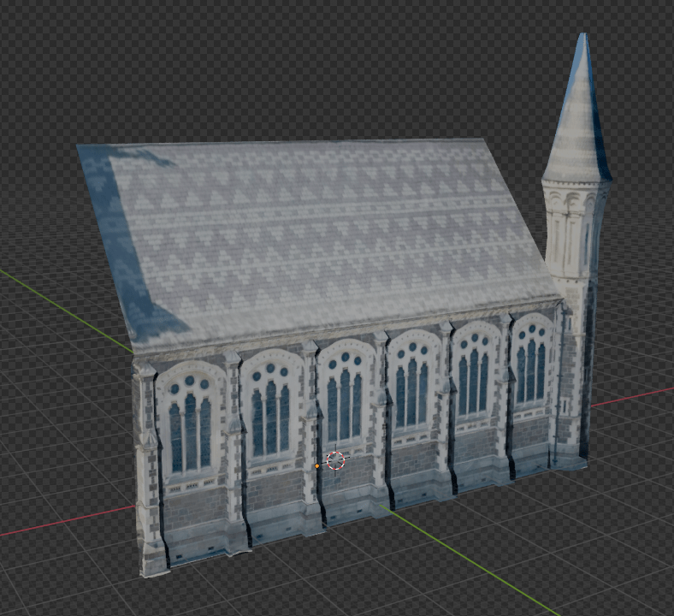Click the leftmost arched window of the church
This screenshot has width=674, height=616.
190,419
